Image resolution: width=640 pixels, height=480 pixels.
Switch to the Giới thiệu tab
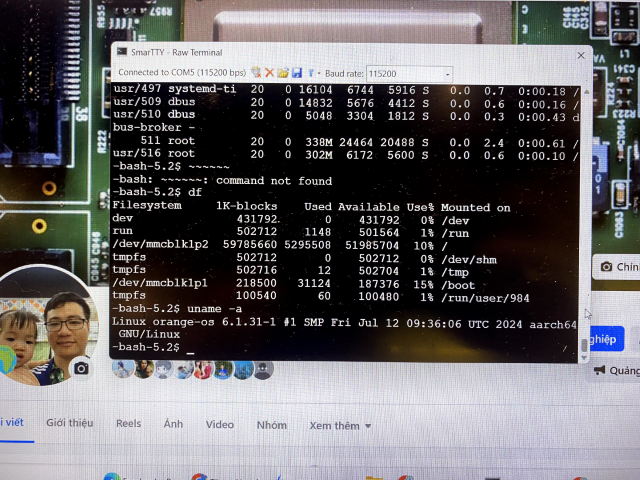pos(69,424)
